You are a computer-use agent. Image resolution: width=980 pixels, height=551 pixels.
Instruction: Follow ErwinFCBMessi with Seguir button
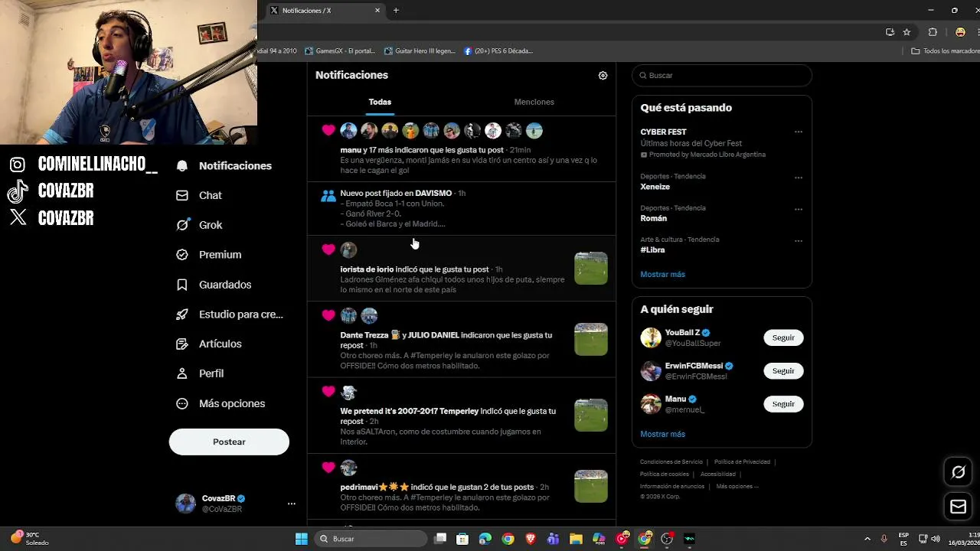[x=783, y=370]
